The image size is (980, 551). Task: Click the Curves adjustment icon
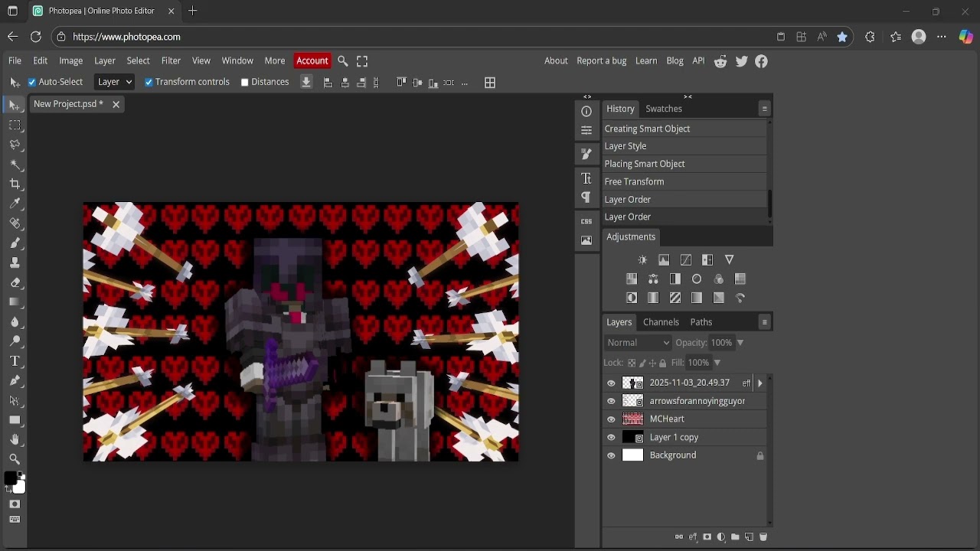pos(686,260)
